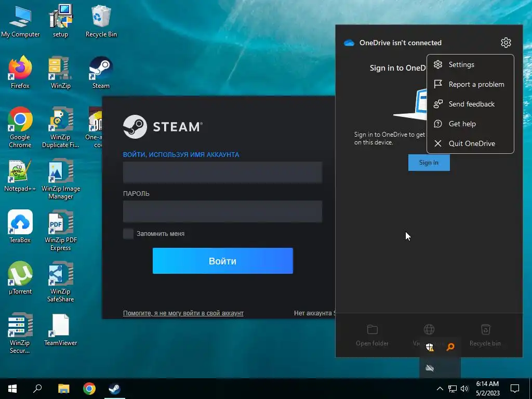This screenshot has height=399, width=532.
Task: Open the taskbar clock and date
Action: point(487,389)
